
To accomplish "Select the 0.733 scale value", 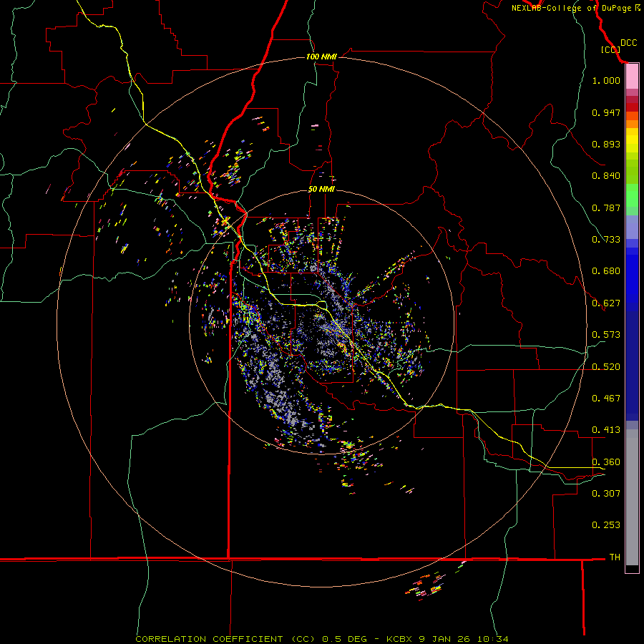I will 606,240.
